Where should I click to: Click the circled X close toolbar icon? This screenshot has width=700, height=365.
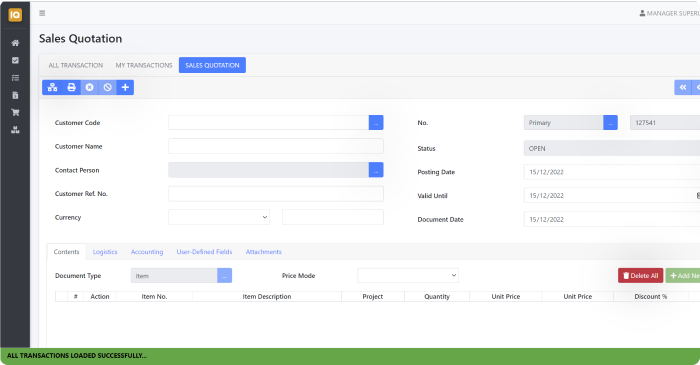click(x=90, y=87)
